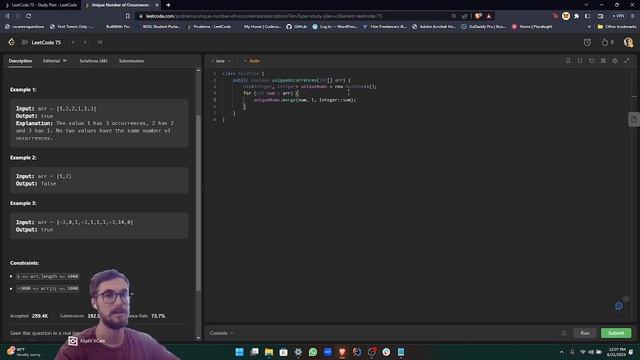Open the Problems - LeetCode bookmark
This screenshot has width=640, height=360.
(x=209, y=27)
